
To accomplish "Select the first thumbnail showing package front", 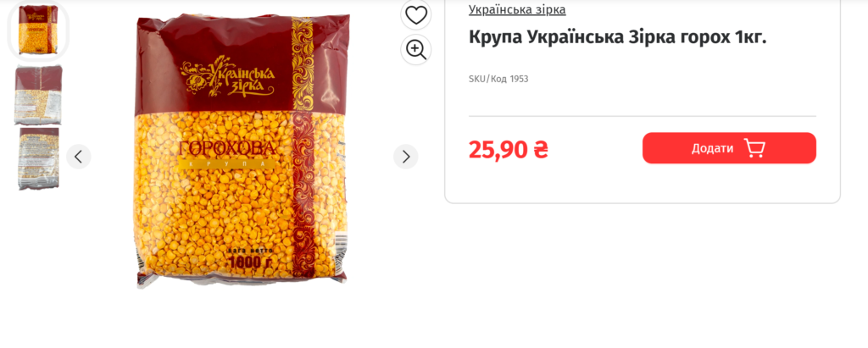I will 38,30.
